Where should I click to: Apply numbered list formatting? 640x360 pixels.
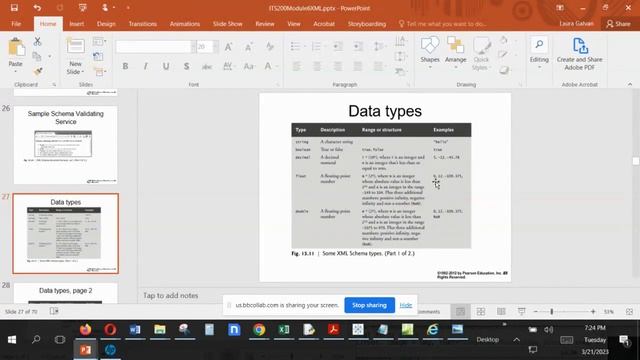316,47
